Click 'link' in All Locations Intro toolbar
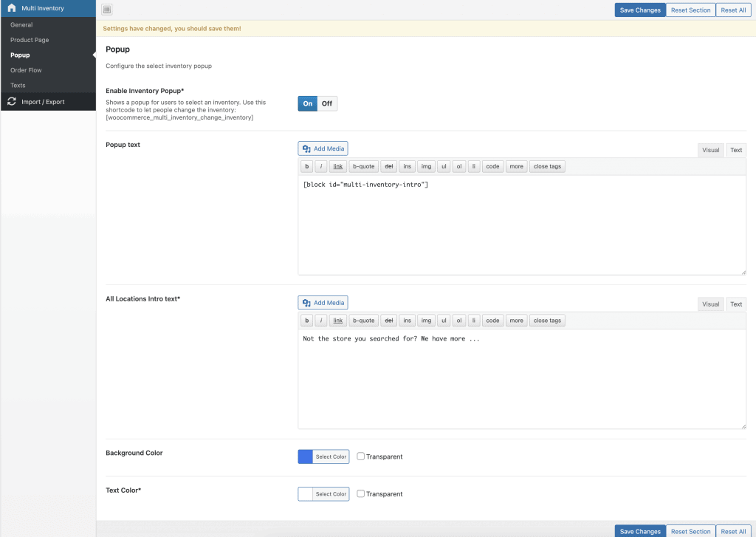756x537 pixels. pos(338,321)
